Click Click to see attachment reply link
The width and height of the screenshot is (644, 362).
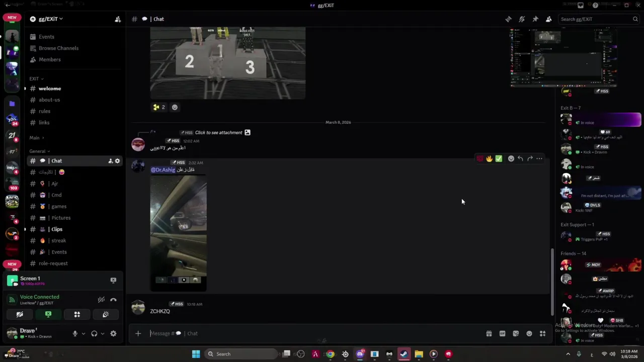point(218,133)
